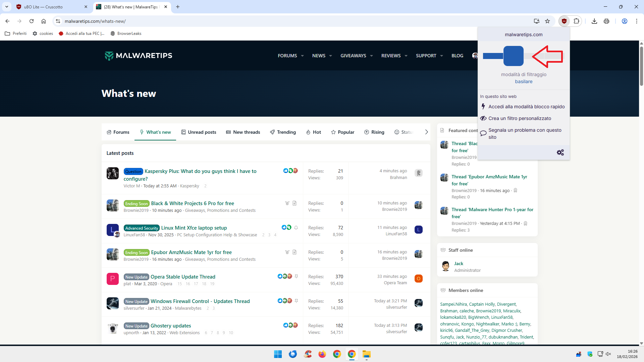The image size is (644, 362).
Task: Open Chrome three-dot menu
Action: 637,21
